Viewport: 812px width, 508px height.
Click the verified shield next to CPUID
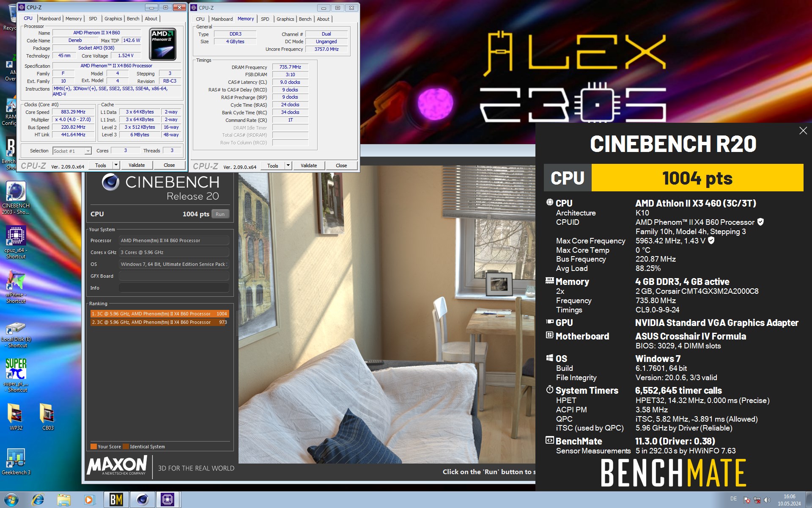click(760, 222)
